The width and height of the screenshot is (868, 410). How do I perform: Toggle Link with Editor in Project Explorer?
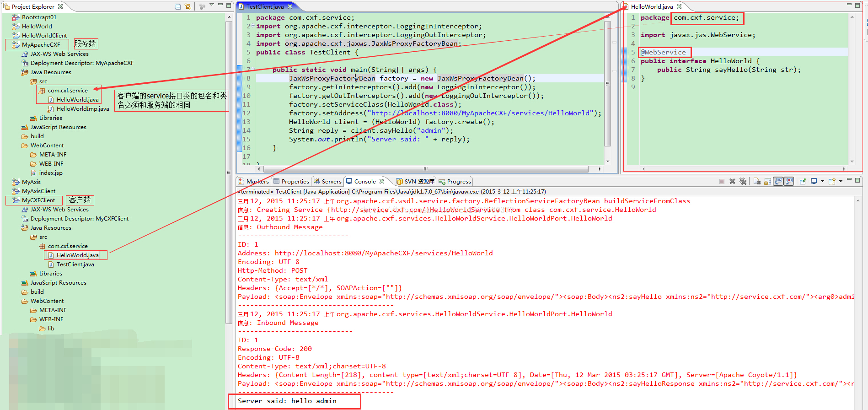click(x=188, y=6)
